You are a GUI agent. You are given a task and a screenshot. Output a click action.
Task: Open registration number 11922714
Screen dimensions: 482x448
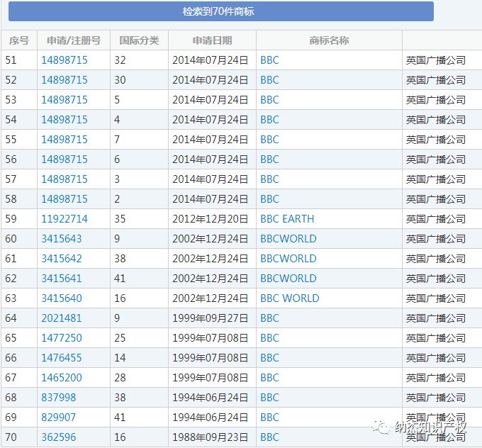tap(65, 219)
